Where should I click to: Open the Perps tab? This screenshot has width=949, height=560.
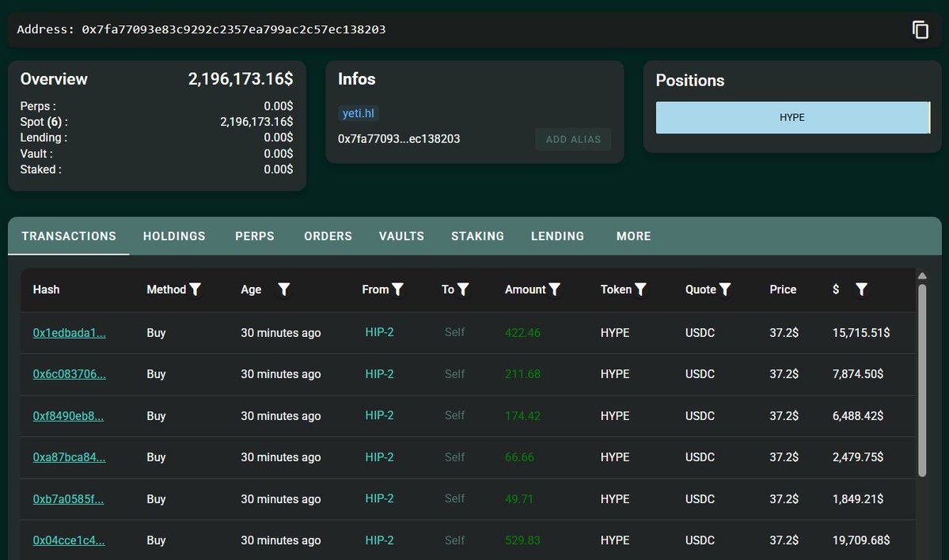[x=255, y=236]
